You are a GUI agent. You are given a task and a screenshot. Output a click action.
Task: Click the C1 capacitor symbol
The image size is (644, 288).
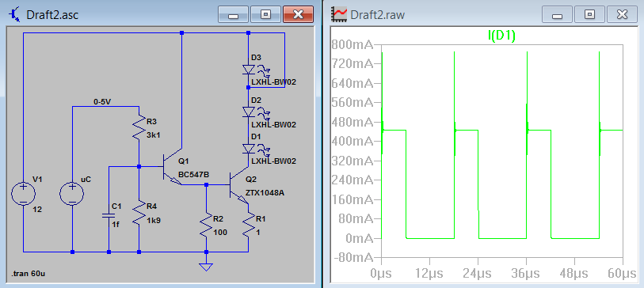[x=109, y=215]
